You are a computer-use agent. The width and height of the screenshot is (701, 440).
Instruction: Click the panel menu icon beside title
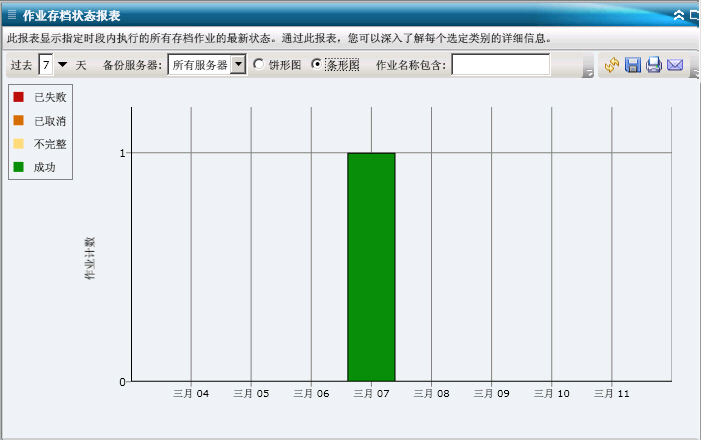(x=12, y=16)
